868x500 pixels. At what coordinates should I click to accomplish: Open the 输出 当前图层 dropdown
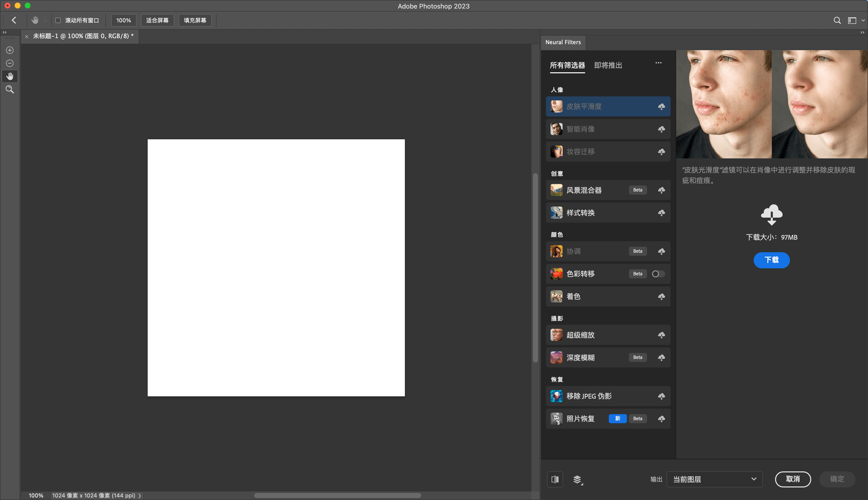tap(714, 479)
